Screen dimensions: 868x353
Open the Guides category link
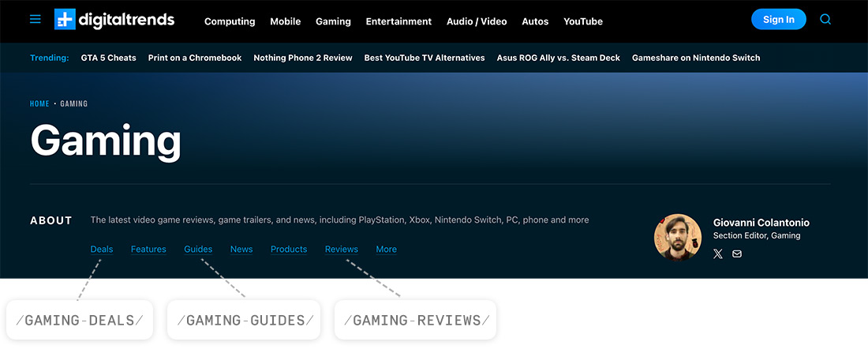point(198,250)
